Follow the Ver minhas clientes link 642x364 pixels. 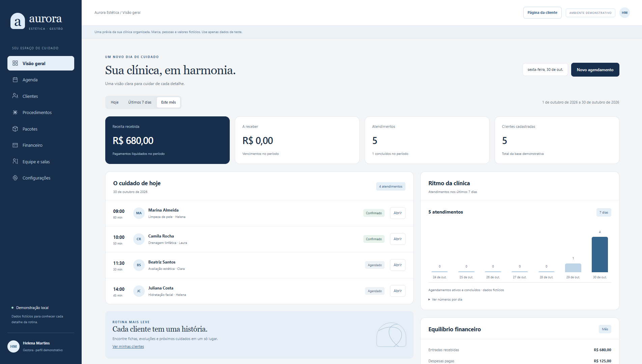128,347
